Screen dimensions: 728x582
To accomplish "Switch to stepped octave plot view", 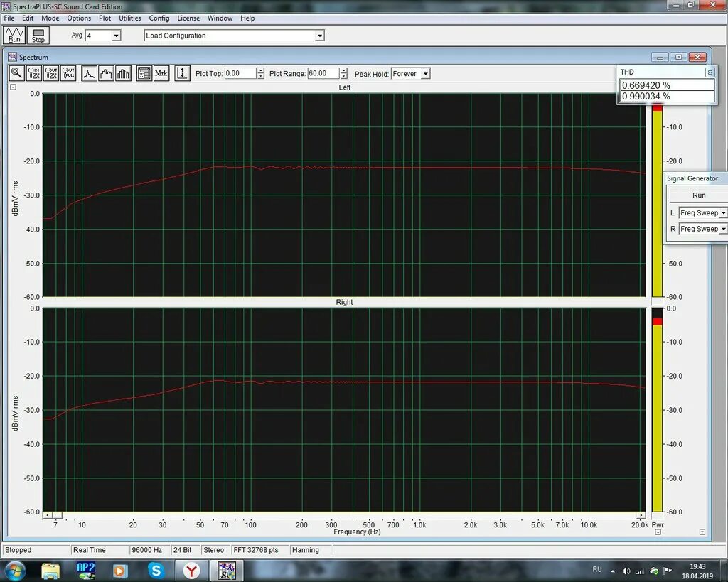I will [x=107, y=73].
